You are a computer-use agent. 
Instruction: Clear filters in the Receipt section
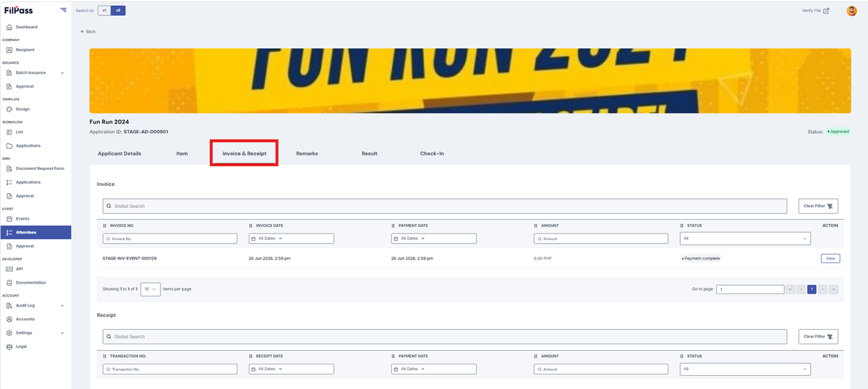coord(818,336)
